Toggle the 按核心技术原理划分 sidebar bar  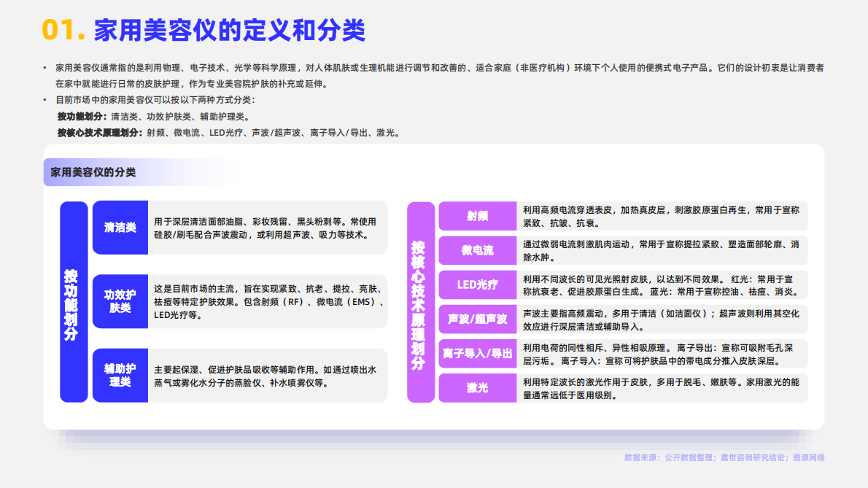[x=421, y=303]
